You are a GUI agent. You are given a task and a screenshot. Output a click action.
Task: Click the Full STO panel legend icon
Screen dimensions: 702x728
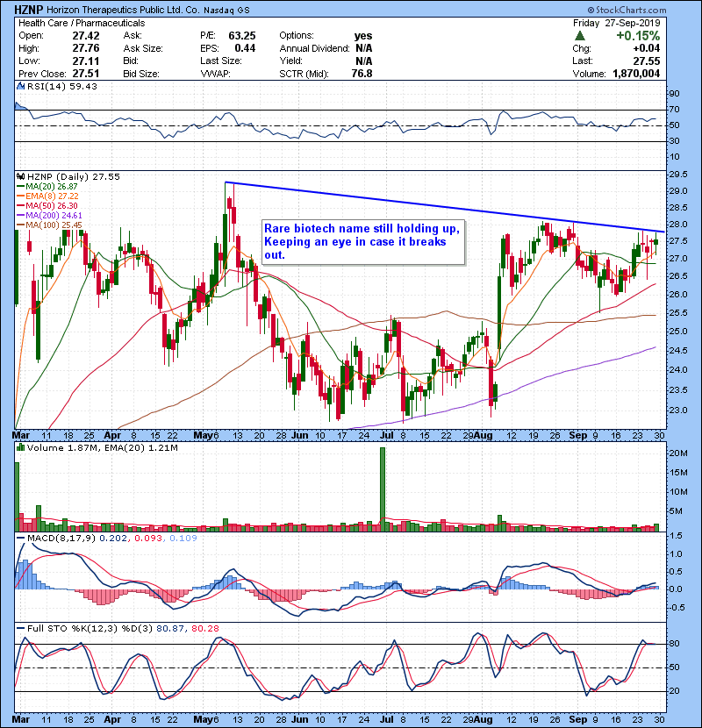pyautogui.click(x=19, y=629)
